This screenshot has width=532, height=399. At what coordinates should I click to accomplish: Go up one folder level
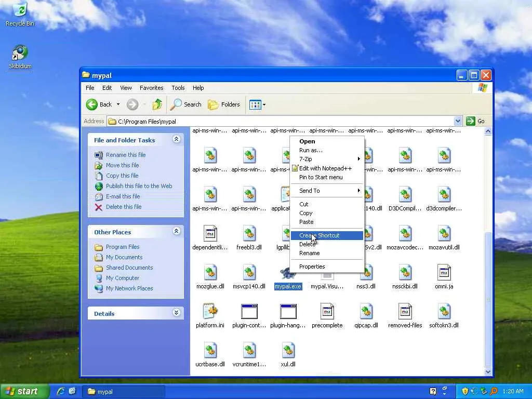pos(157,104)
